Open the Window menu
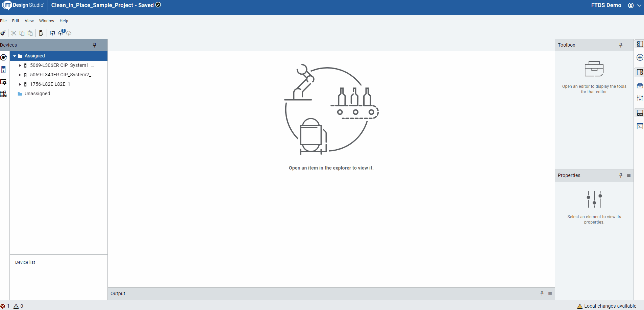Screen dimensions: 644x310 [47, 21]
